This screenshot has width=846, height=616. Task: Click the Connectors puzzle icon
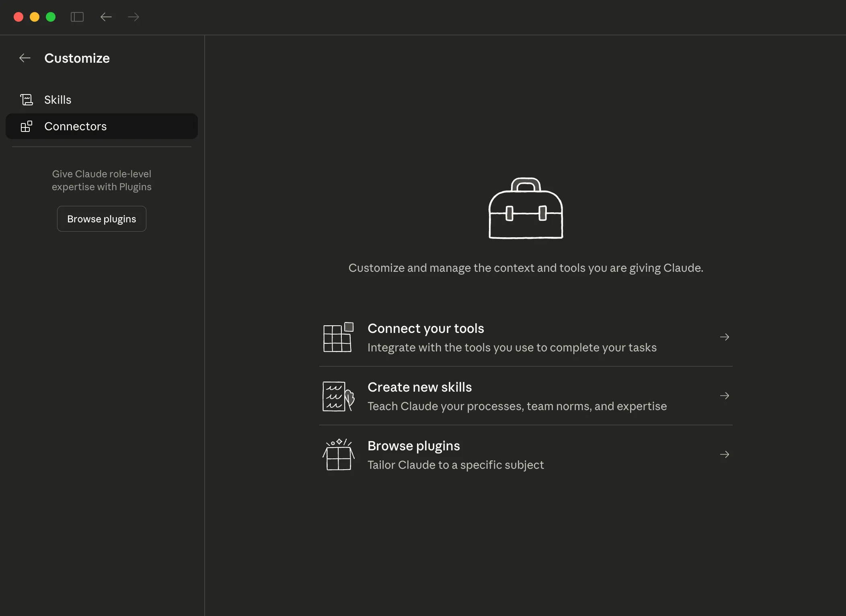coord(27,126)
